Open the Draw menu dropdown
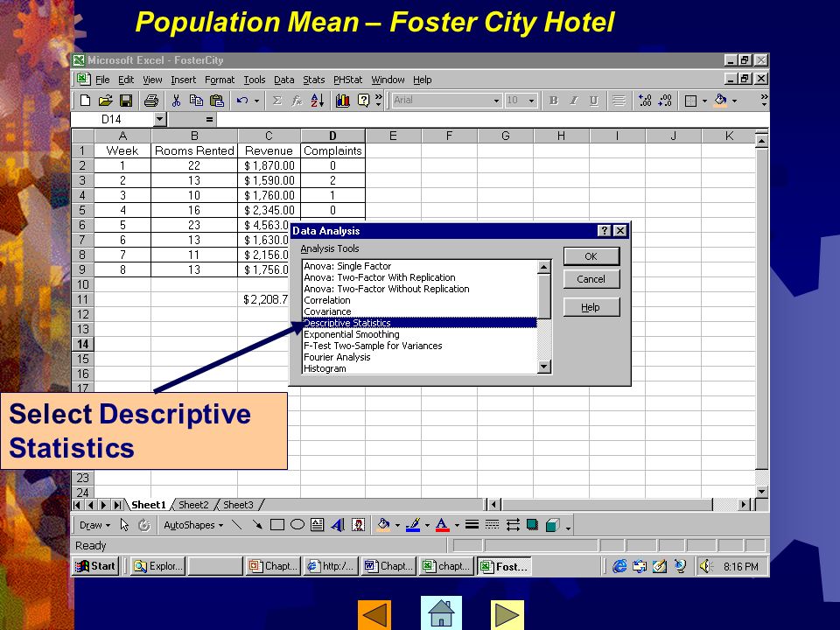 click(94, 525)
